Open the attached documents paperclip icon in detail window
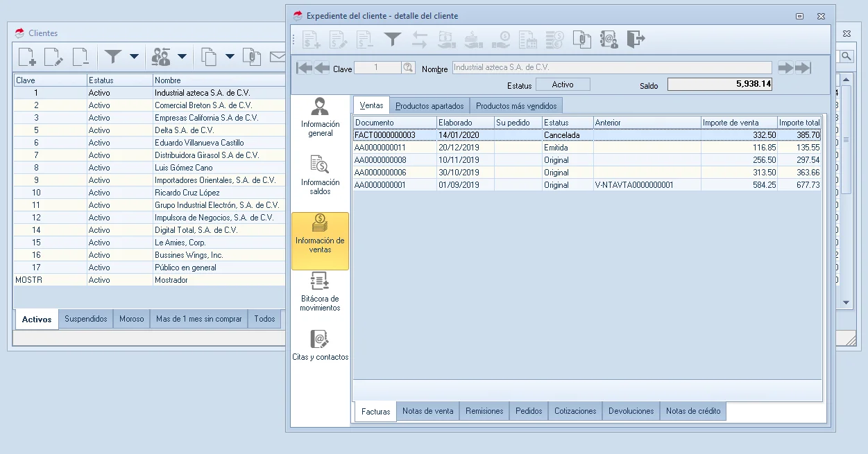The height and width of the screenshot is (454, 868). tap(581, 40)
